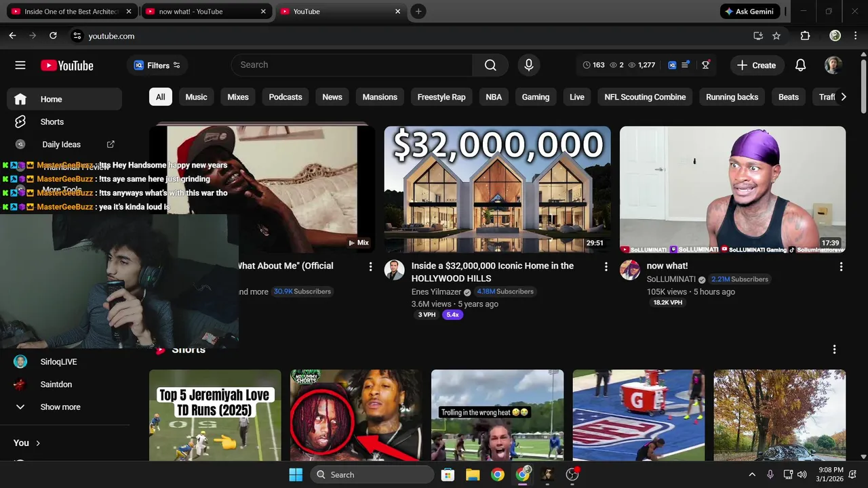Go back with browser back arrow
868x488 pixels.
tap(12, 36)
